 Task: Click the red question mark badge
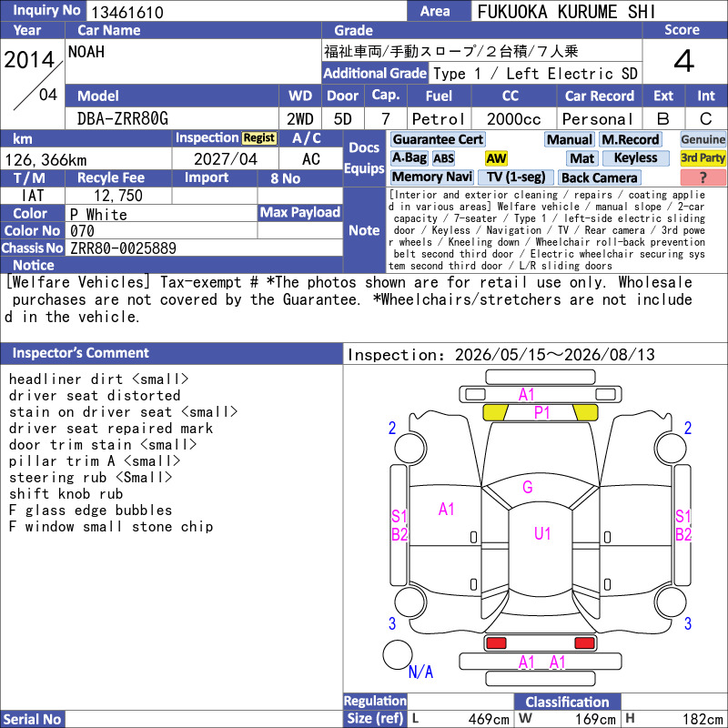pos(703,177)
